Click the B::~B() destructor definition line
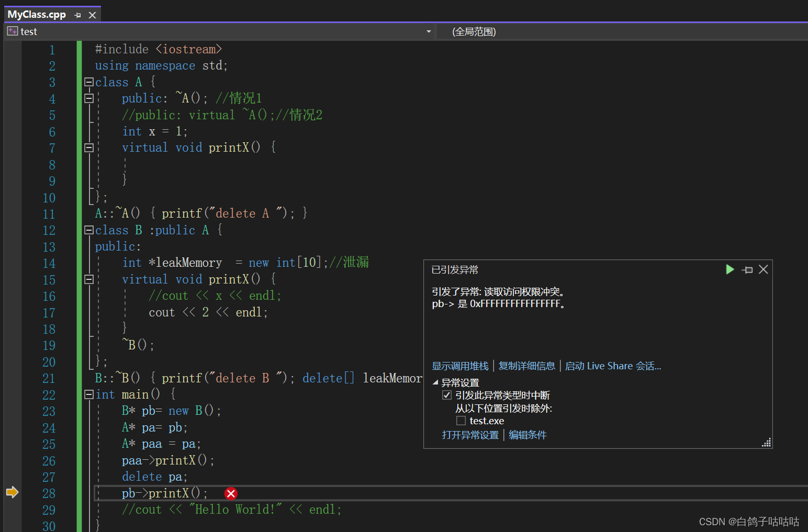 point(259,378)
